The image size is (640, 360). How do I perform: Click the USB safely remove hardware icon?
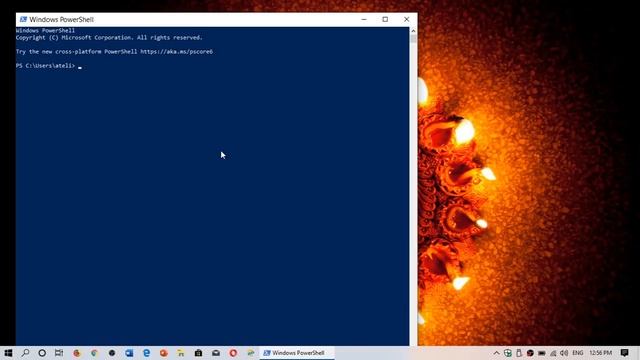[x=519, y=353]
